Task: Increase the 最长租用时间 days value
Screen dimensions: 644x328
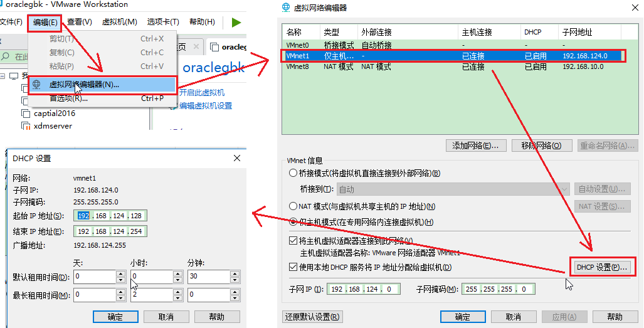Action: [121, 292]
